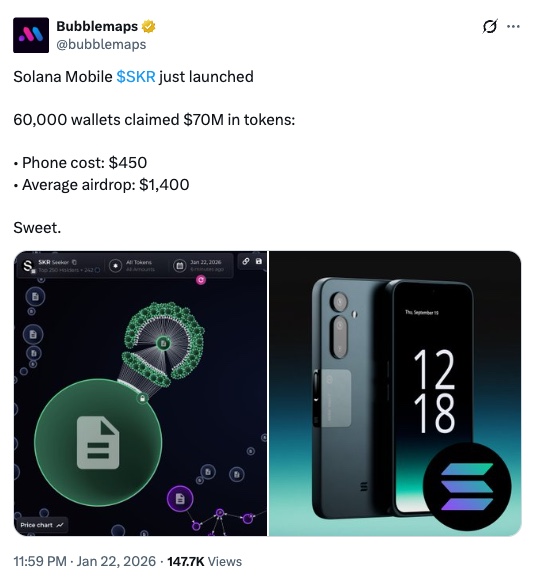The height and width of the screenshot is (584, 533).
Task: Open the $SKR cashtag link
Action: click(x=136, y=77)
